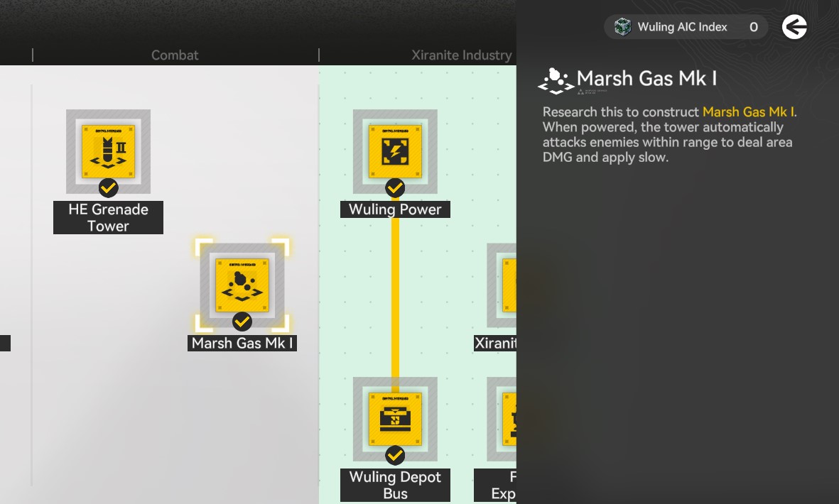Click the Wuling Depot Bus label

click(395, 485)
